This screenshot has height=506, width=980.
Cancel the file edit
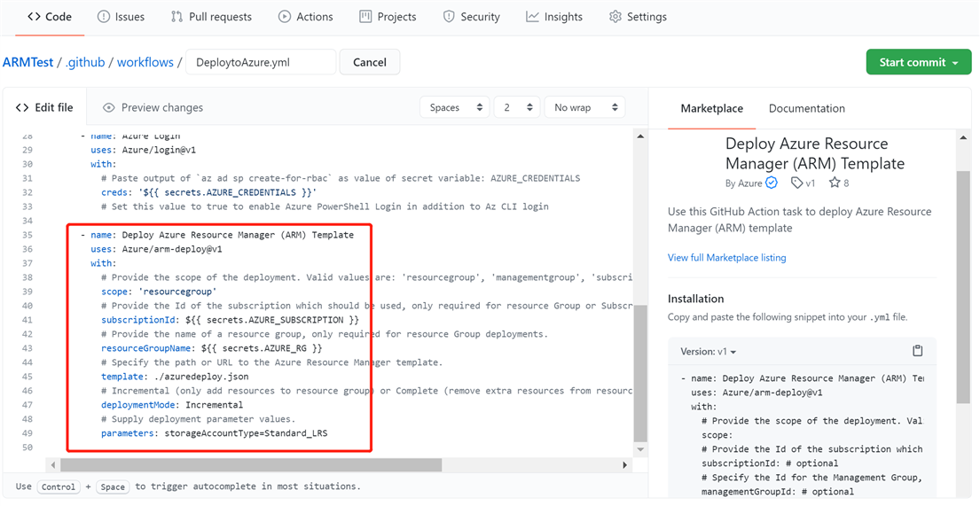[x=369, y=62]
